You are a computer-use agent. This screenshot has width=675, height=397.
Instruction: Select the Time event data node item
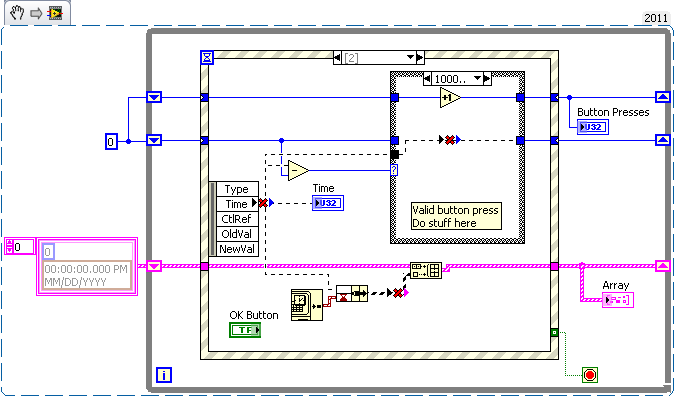coord(237,204)
